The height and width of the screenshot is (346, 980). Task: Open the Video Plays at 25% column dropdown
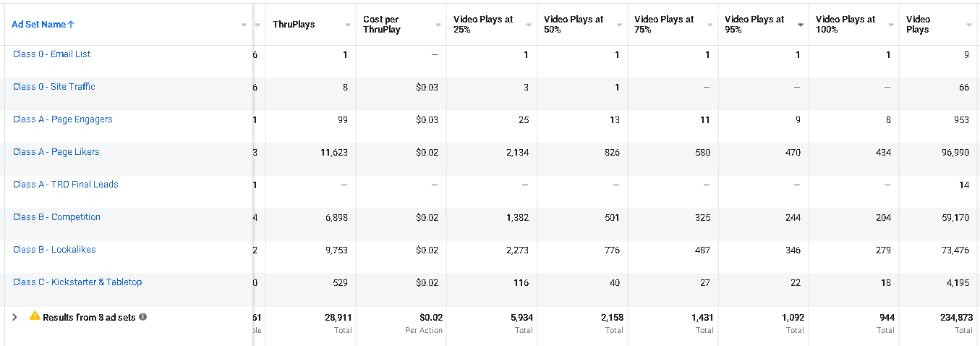[x=529, y=25]
